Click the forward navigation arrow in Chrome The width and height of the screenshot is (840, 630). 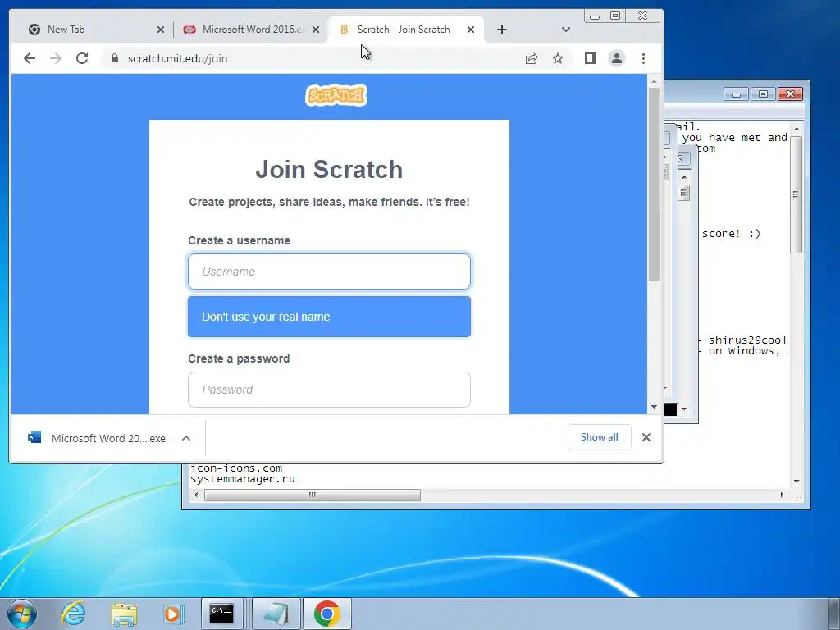click(56, 58)
